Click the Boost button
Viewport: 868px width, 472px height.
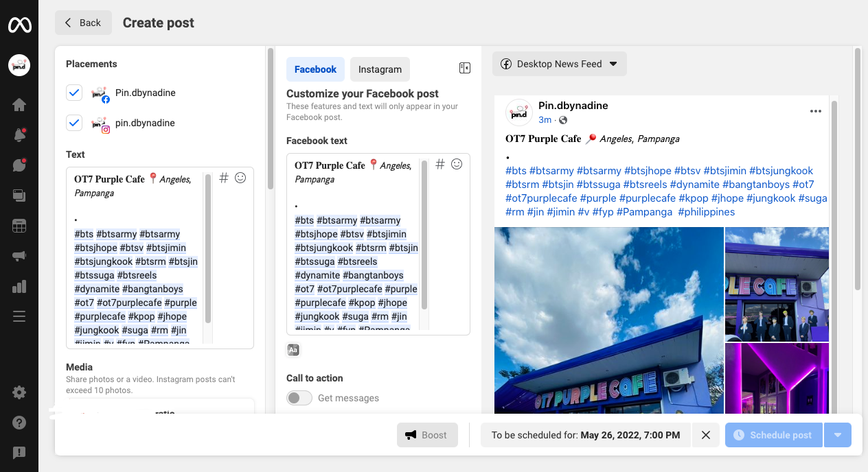427,435
